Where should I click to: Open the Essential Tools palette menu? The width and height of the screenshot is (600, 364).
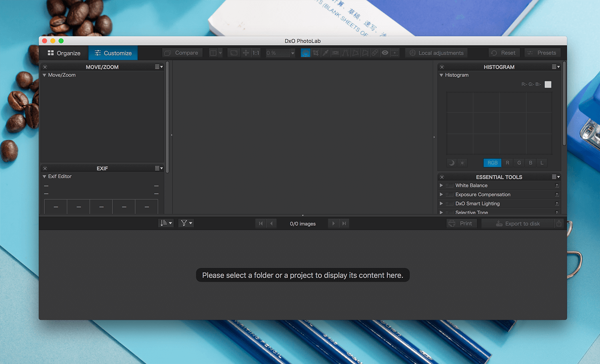pyautogui.click(x=556, y=177)
